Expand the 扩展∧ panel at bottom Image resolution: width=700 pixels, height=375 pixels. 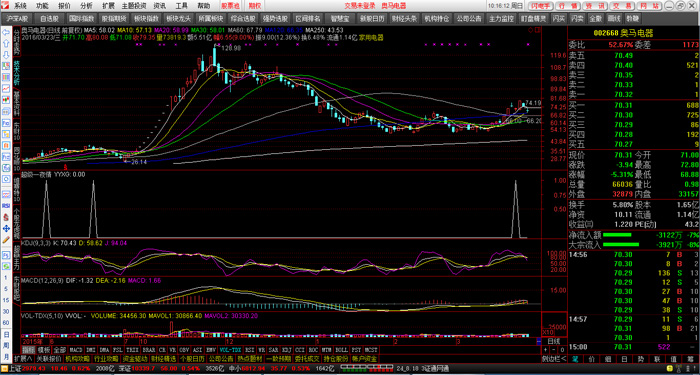23,358
